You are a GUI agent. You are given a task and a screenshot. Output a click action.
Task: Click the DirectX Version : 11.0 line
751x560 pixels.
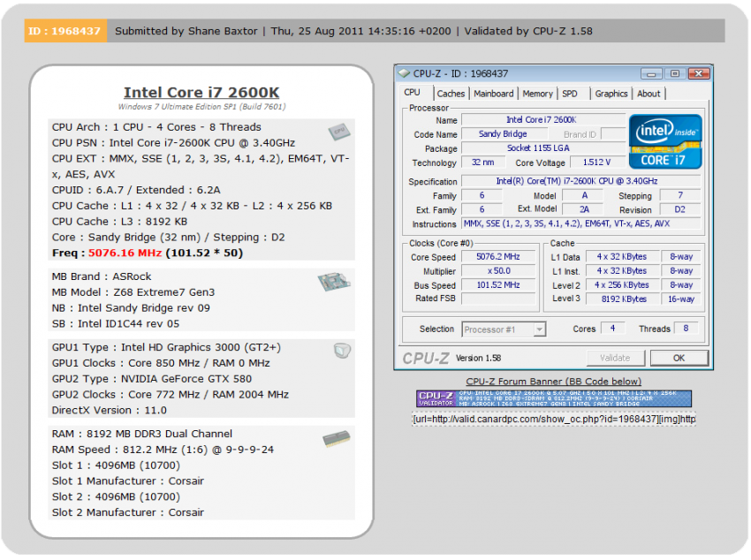110,410
